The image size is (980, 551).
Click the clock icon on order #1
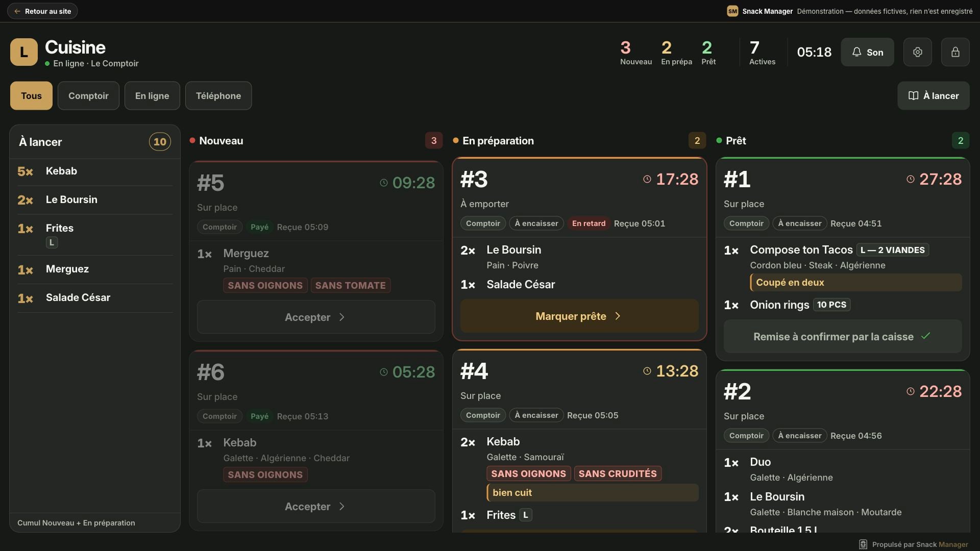click(911, 179)
